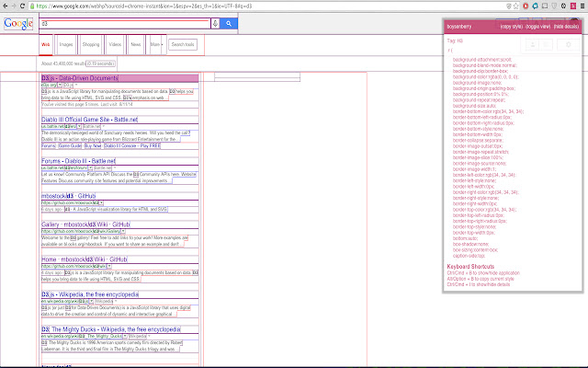588x368 pixels.
Task: Open Diablo III Official Game Site result
Action: coord(90,120)
